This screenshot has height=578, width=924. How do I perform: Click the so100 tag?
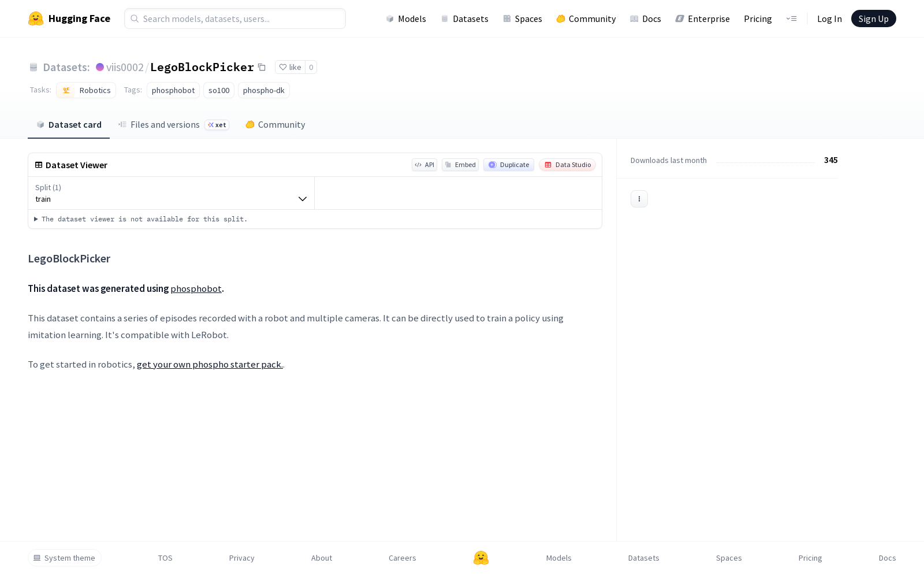point(219,90)
